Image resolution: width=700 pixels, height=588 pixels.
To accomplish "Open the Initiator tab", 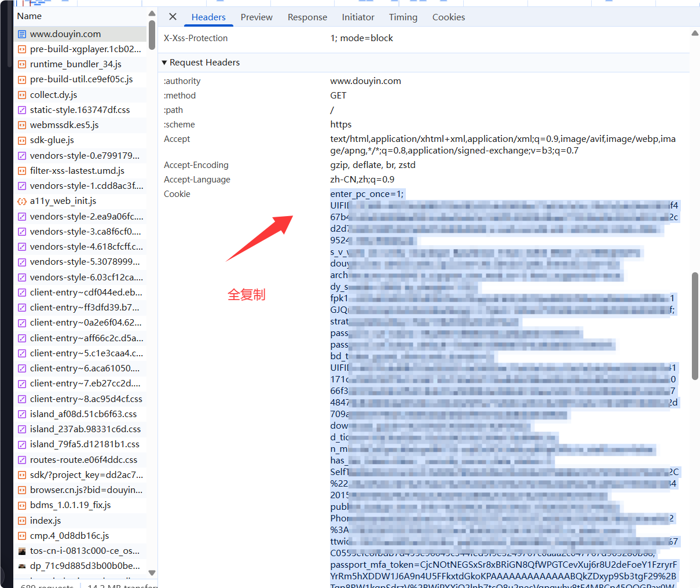I will (358, 17).
